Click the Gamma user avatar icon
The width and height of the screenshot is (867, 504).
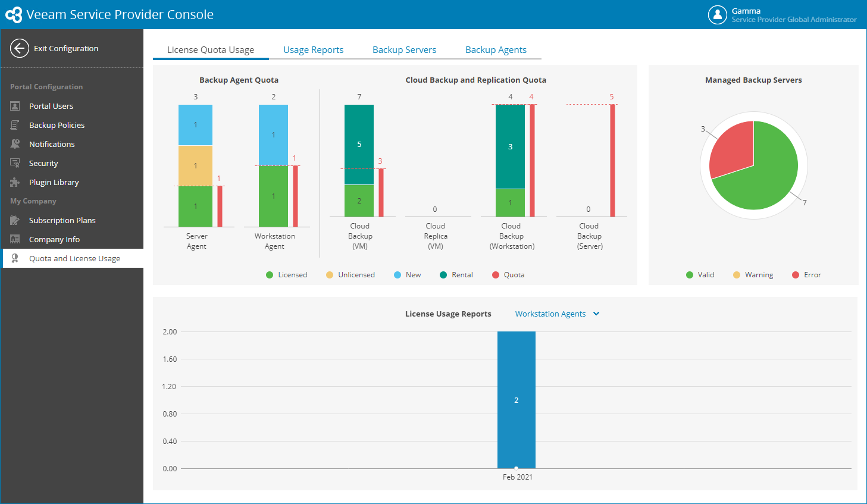(x=718, y=15)
